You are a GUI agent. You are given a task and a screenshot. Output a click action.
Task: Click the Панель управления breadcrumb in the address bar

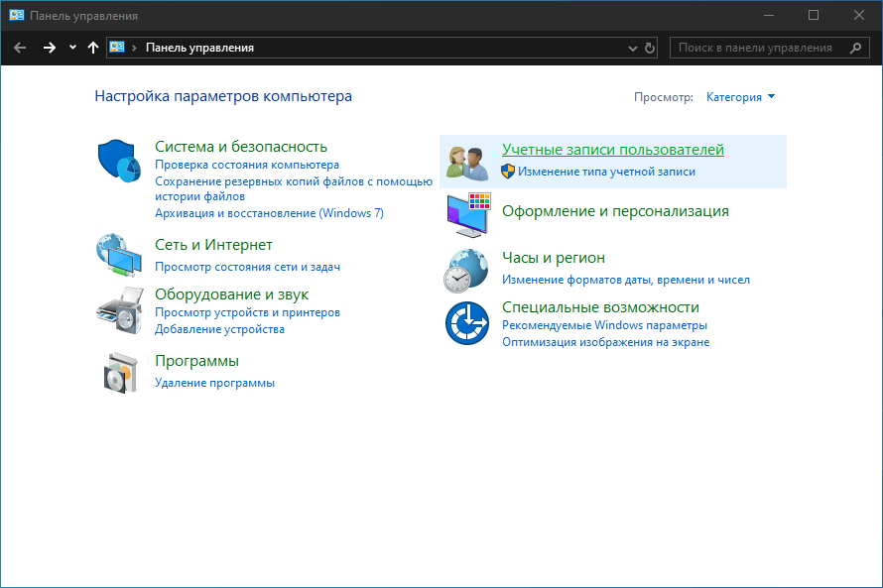coord(199,48)
